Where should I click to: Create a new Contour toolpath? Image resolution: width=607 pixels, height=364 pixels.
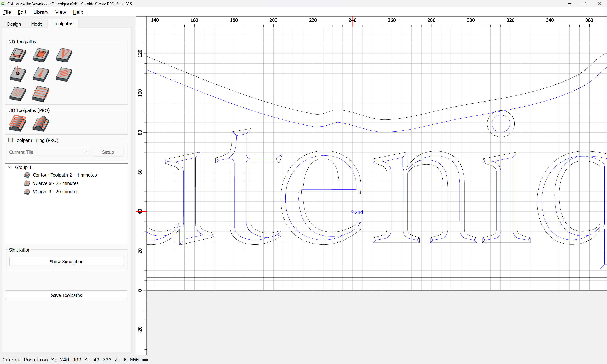pos(17,55)
